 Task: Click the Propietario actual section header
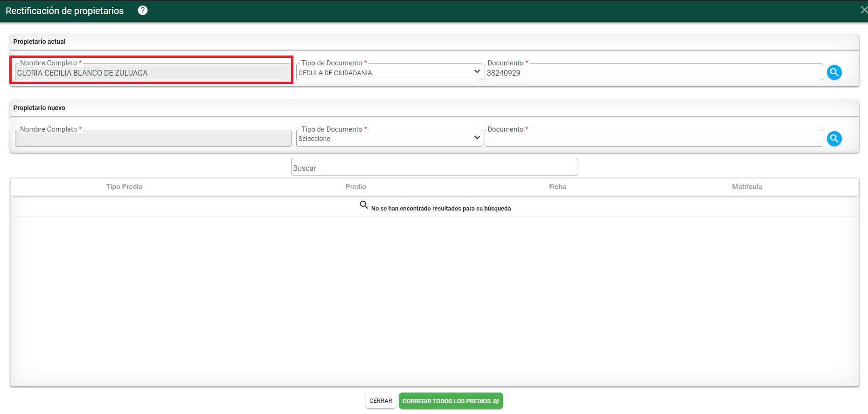tap(40, 42)
